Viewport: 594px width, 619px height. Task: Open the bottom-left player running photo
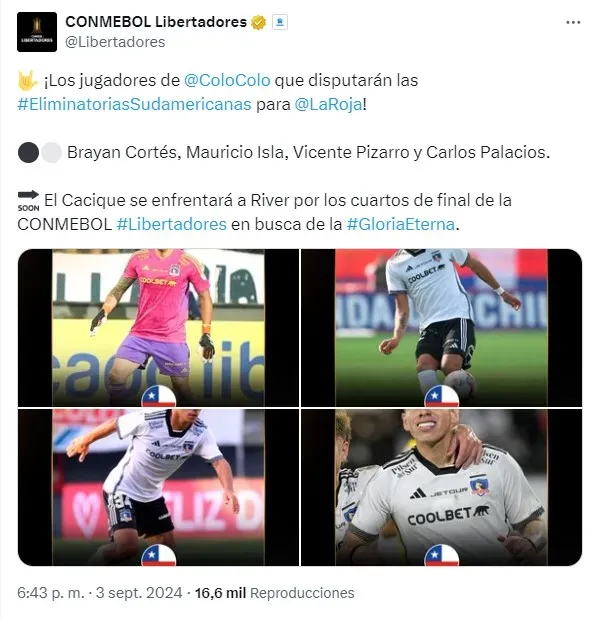pyautogui.click(x=158, y=487)
